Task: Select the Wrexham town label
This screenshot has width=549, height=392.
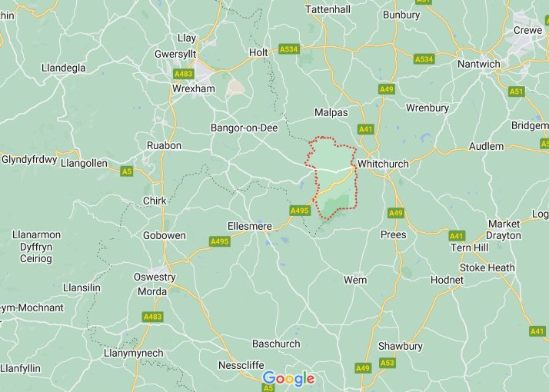Action: [194, 88]
